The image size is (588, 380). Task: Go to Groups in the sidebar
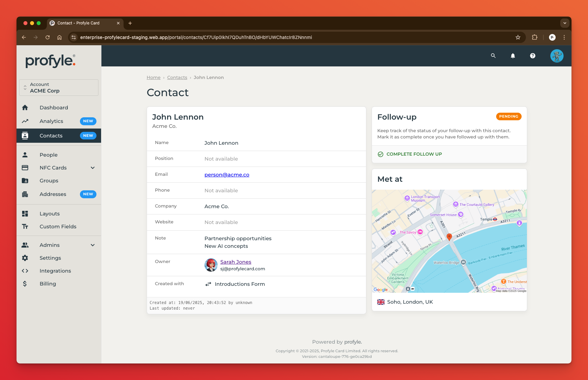[x=59, y=180]
